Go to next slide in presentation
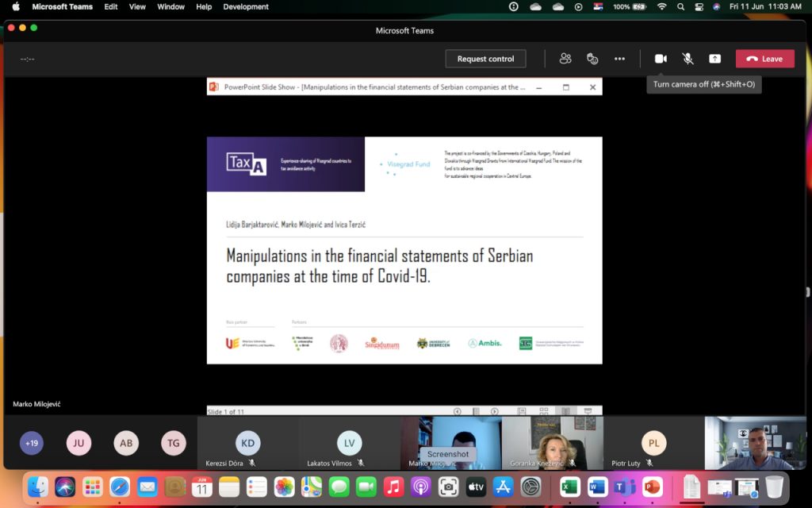This screenshot has height=508, width=812. point(494,411)
